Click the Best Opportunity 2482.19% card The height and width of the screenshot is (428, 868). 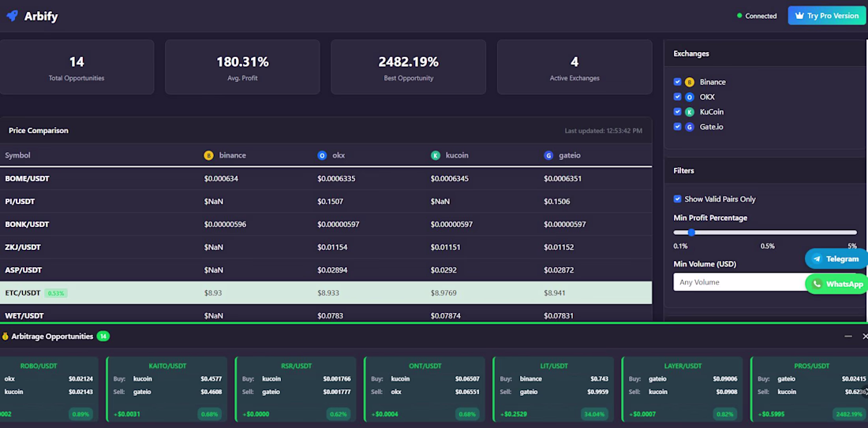pos(409,67)
